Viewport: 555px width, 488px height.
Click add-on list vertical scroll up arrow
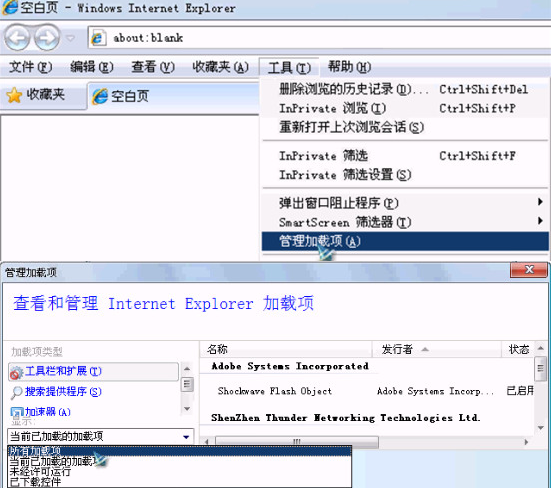tap(540, 348)
